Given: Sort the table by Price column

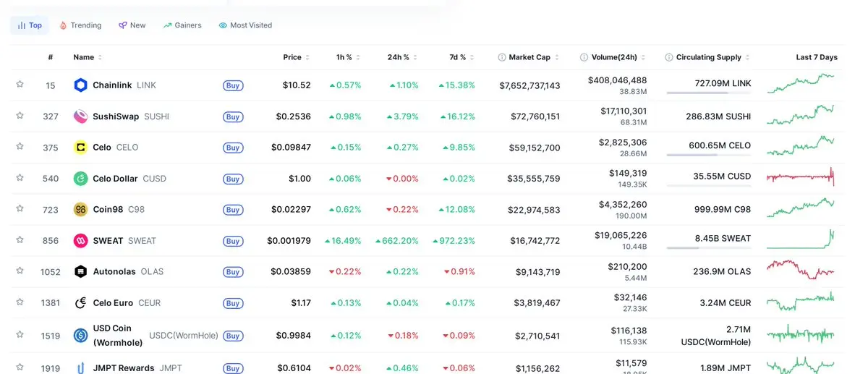Looking at the screenshot, I should [296, 57].
